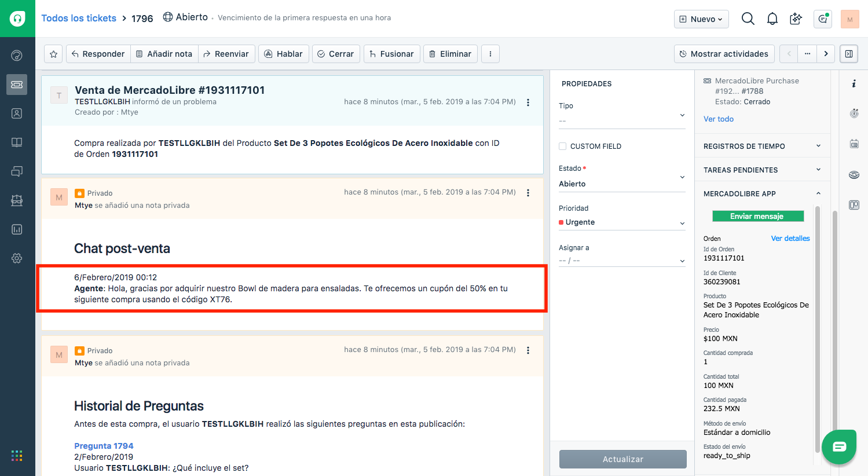This screenshot has height=476, width=868.
Task: Open the user profile avatar M
Action: click(x=850, y=19)
